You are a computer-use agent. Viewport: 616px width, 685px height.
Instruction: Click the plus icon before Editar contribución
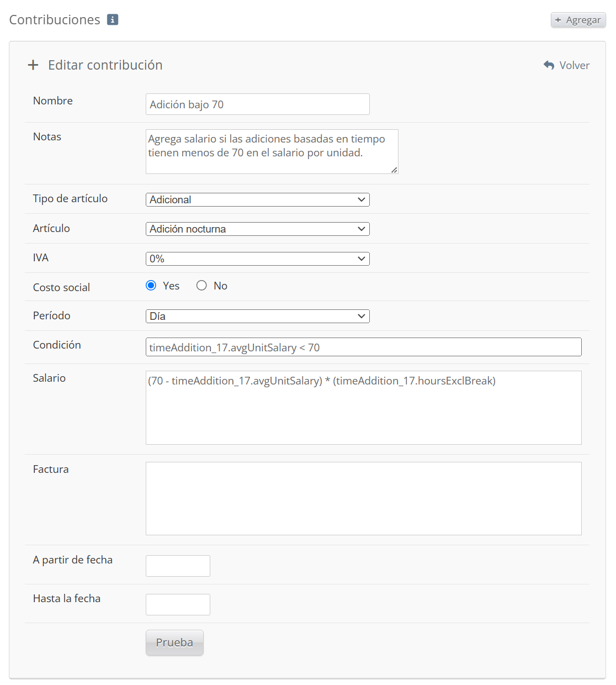[x=33, y=65]
